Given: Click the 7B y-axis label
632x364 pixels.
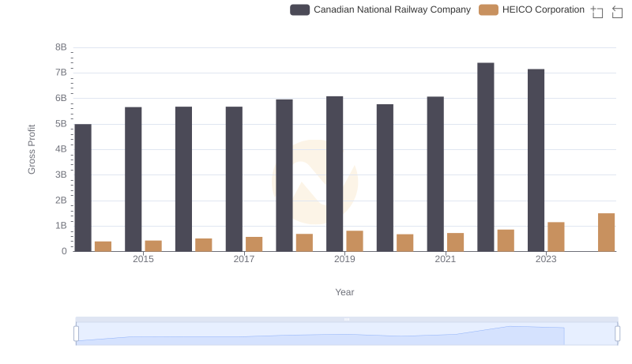Looking at the screenshot, I should click(61, 73).
